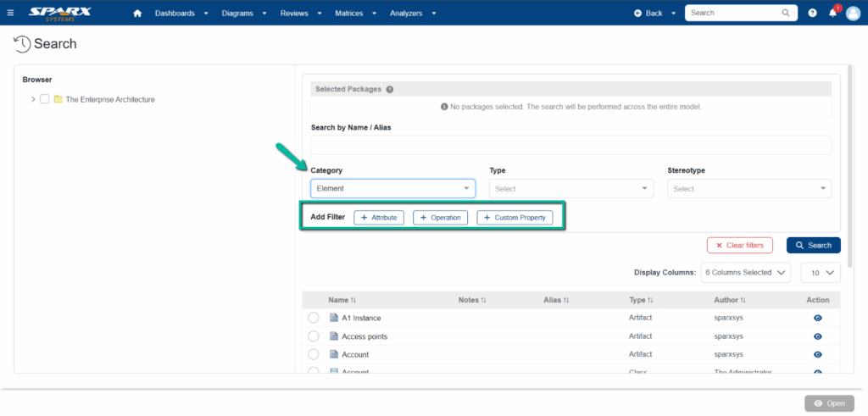
Task: Click artifact icon beside A1 Instance
Action: pyautogui.click(x=334, y=318)
